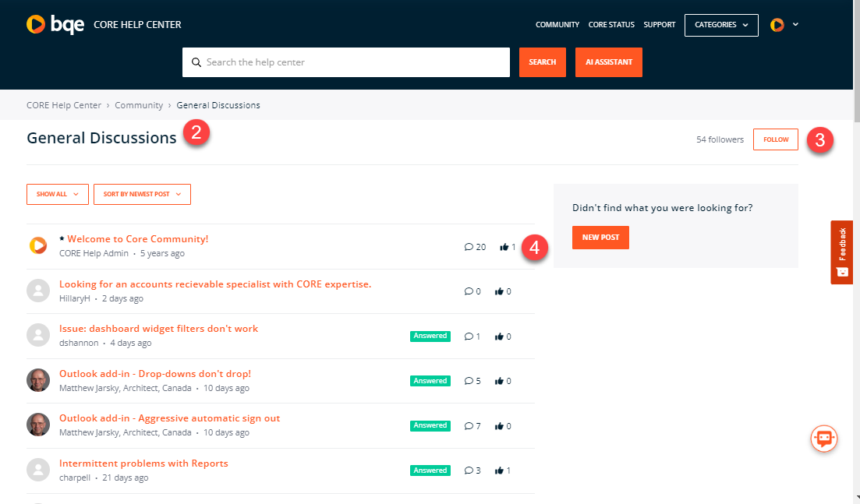Open dashboard widget filters issue post
The image size is (860, 504).
coord(158,329)
